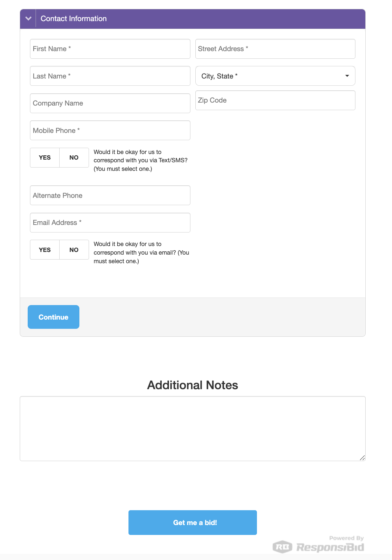Click the City, State dropdown arrow
Image resolution: width=392 pixels, height=560 pixels.
point(347,76)
